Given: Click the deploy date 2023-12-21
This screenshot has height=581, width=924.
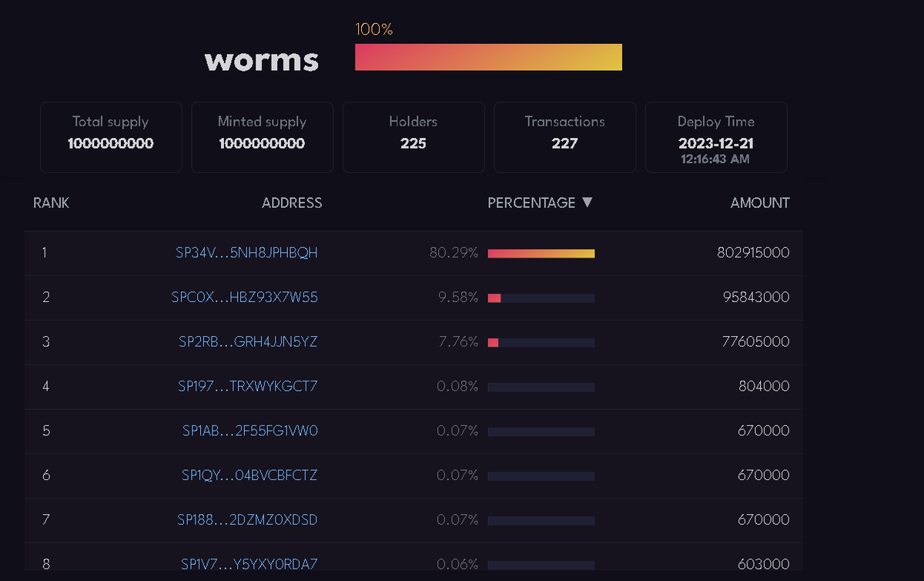Looking at the screenshot, I should [x=716, y=143].
